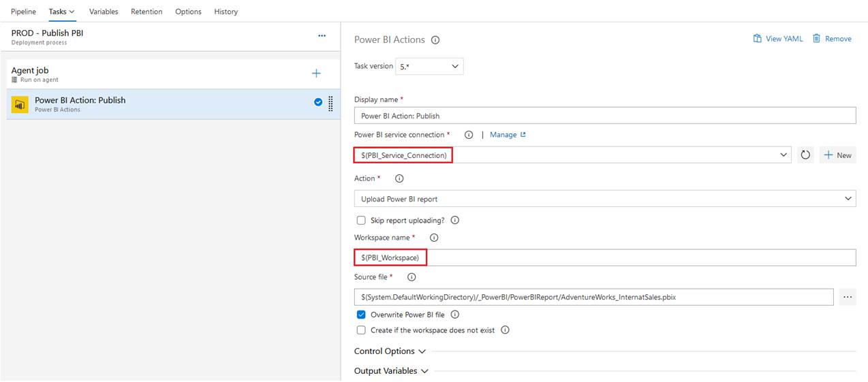
Task: Switch to the Pipeline tab
Action: (x=23, y=12)
